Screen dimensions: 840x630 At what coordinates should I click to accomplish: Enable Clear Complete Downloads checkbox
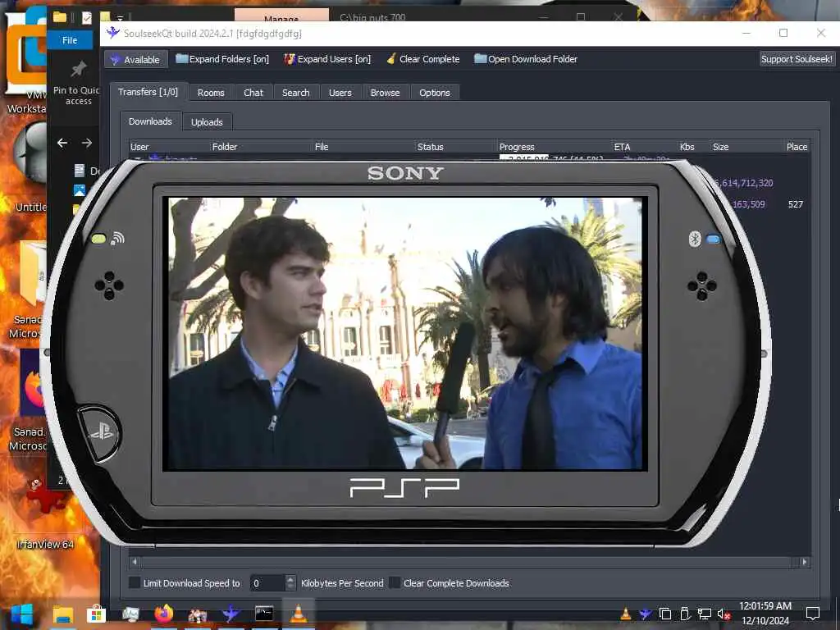(x=395, y=583)
